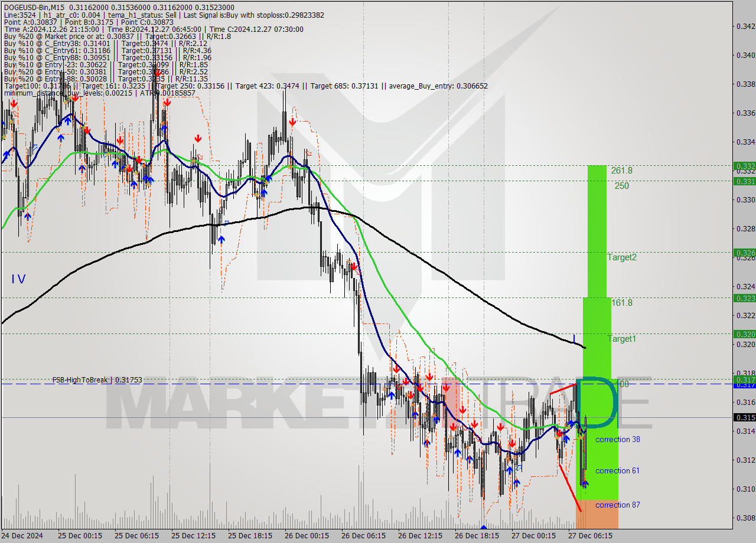Select the 'correction 61' label
Viewport: 756px width, 543px height.
pyautogui.click(x=617, y=470)
